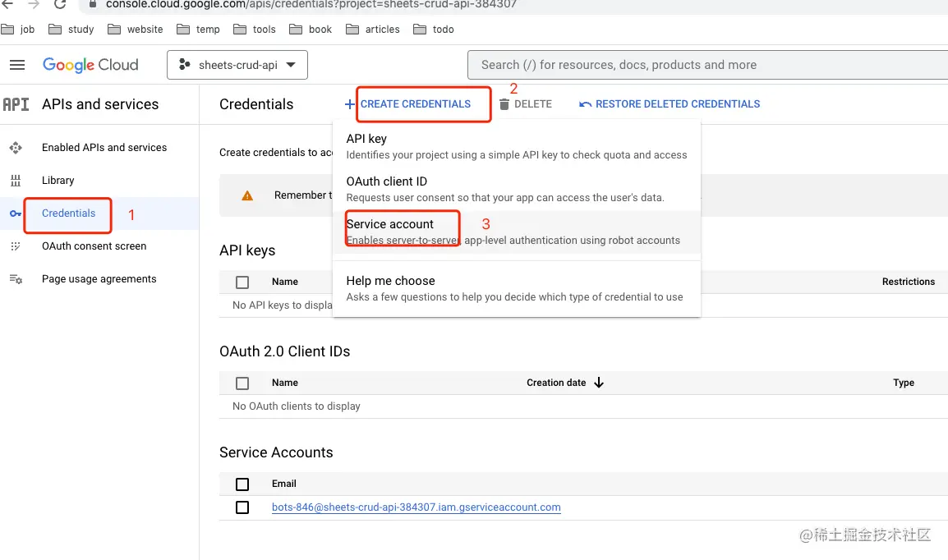Sort by Creation date arrow
Image resolution: width=948 pixels, height=560 pixels.
599,383
